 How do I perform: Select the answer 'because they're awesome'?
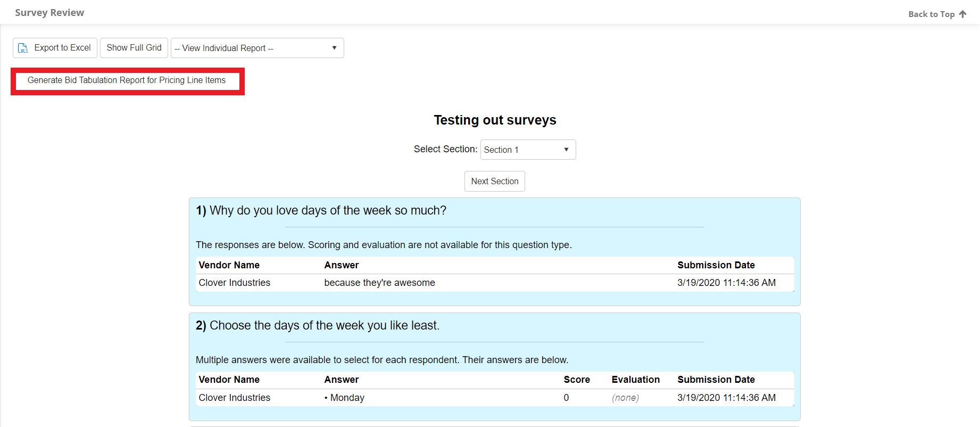click(x=380, y=283)
